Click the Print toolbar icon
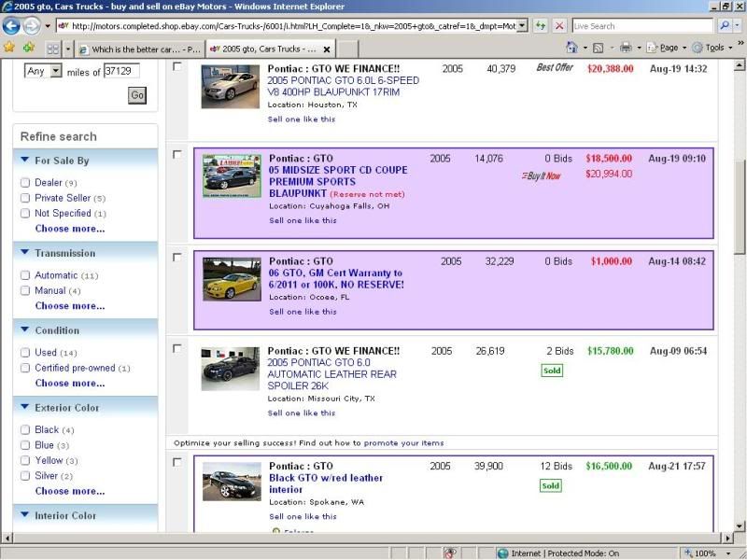Viewport: 747px width, 560px height. pyautogui.click(x=626, y=48)
